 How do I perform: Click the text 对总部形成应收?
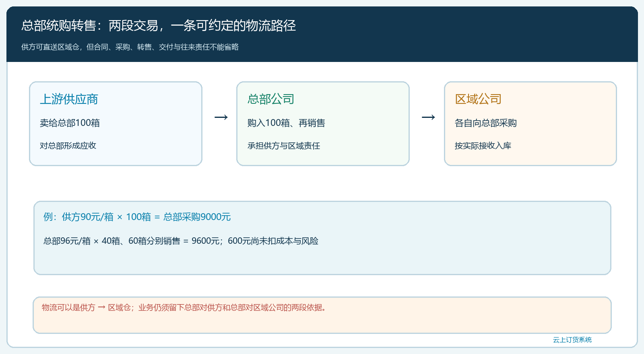(x=68, y=146)
